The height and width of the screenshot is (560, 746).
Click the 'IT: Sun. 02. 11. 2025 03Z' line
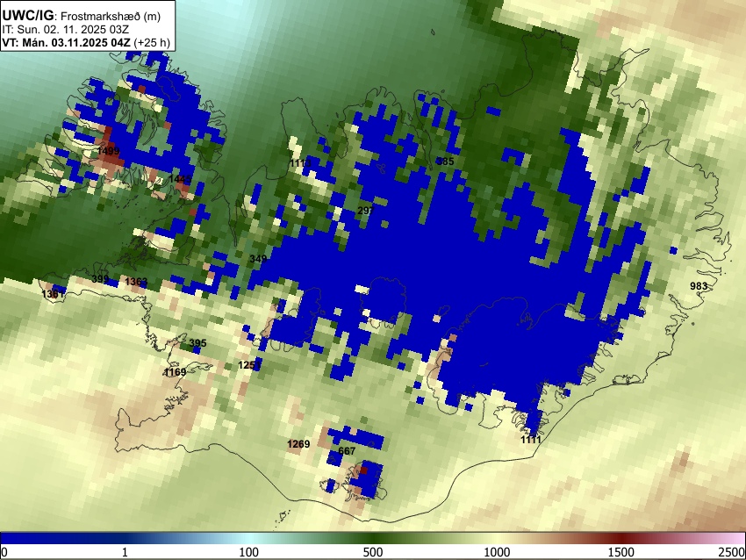66,30
